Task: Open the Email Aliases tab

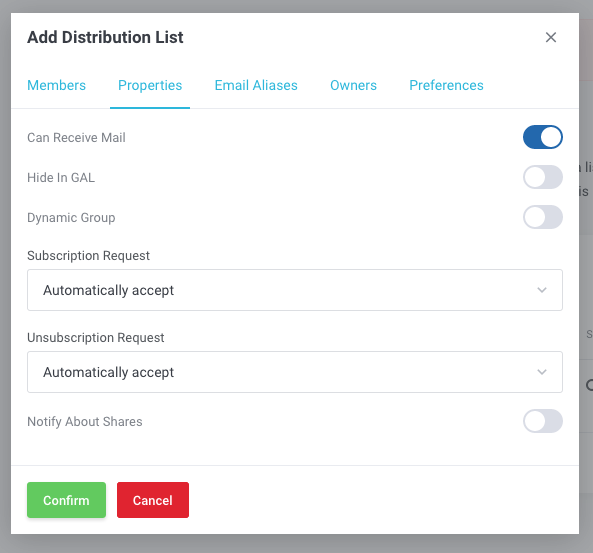Action: (256, 85)
